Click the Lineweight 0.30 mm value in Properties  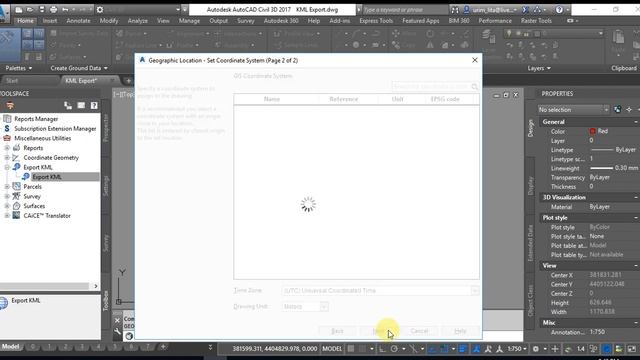tap(614, 168)
